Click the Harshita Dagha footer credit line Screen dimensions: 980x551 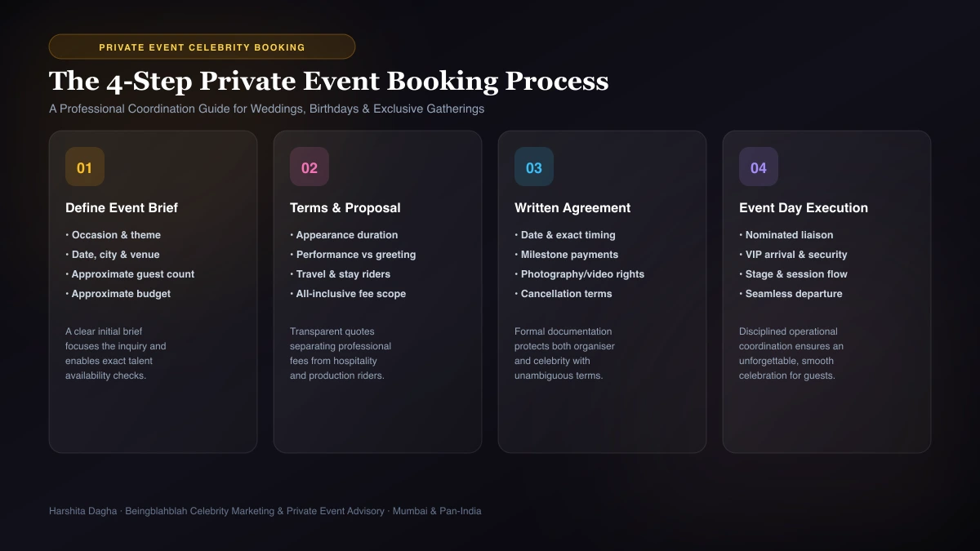pos(265,511)
